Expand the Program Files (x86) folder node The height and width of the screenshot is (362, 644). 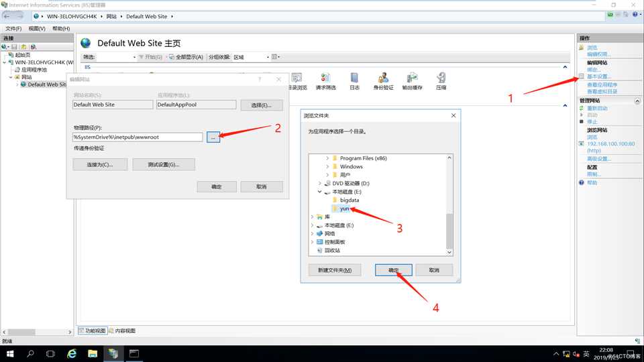[x=327, y=158]
